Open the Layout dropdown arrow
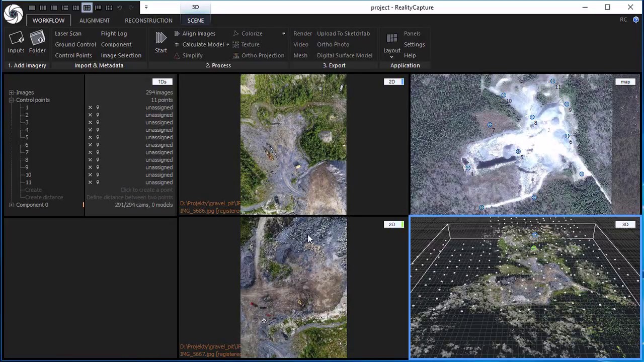The width and height of the screenshot is (644, 362). (x=392, y=57)
